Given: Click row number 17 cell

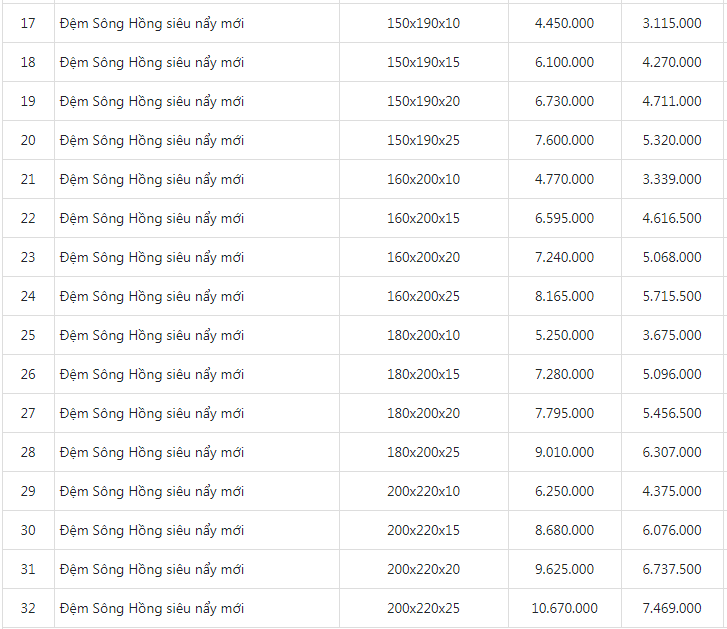Looking at the screenshot, I should pos(28,23).
